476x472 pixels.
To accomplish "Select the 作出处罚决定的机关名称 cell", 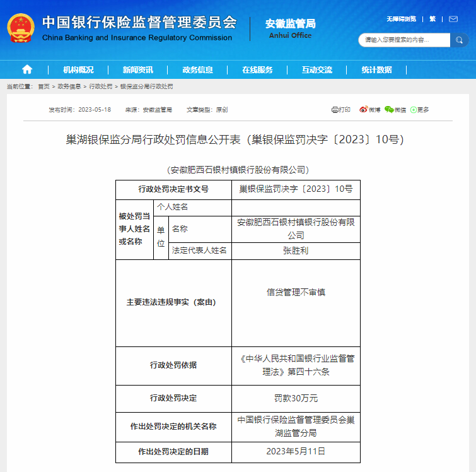I will pyautogui.click(x=173, y=427).
